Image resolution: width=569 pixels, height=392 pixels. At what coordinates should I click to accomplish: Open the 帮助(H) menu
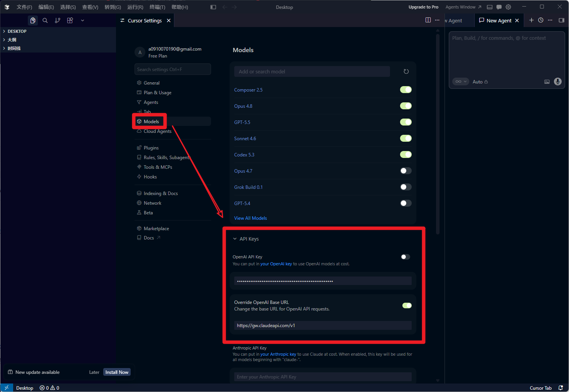180,7
